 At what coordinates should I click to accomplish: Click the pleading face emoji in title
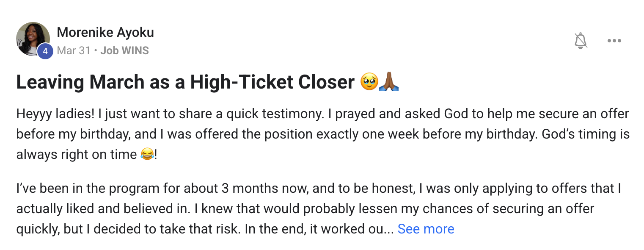369,82
